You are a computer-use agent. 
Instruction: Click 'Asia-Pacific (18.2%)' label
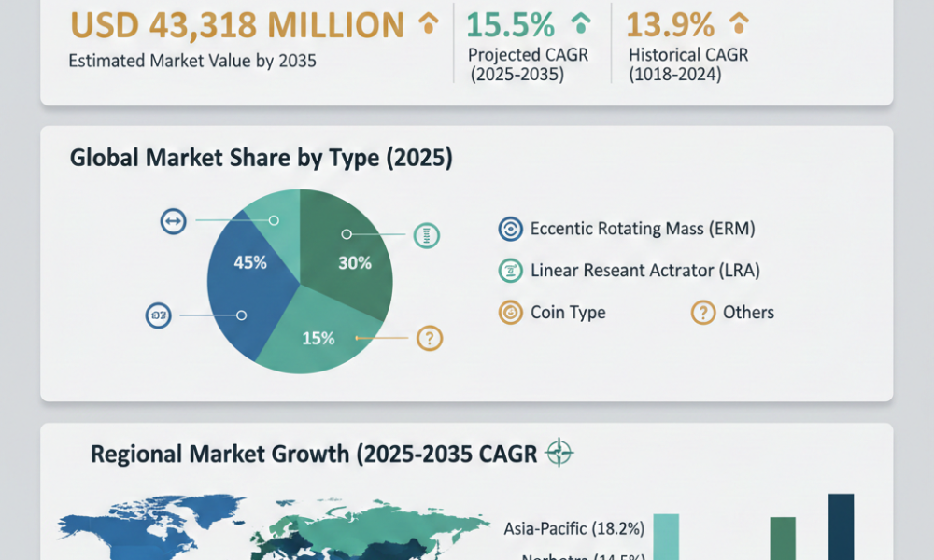(x=574, y=528)
